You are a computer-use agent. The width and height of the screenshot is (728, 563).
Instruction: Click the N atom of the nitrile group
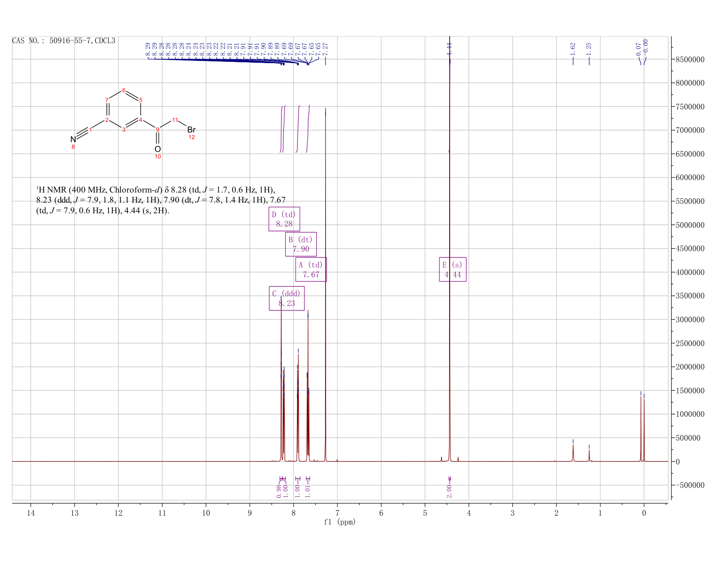tap(73, 139)
